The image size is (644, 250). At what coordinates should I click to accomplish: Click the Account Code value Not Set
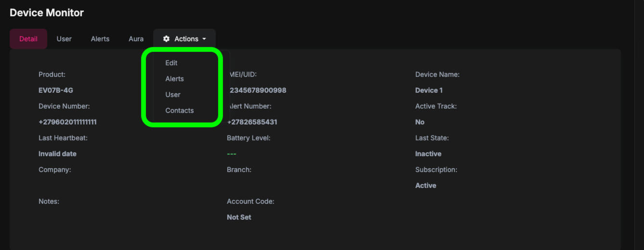coord(239,217)
